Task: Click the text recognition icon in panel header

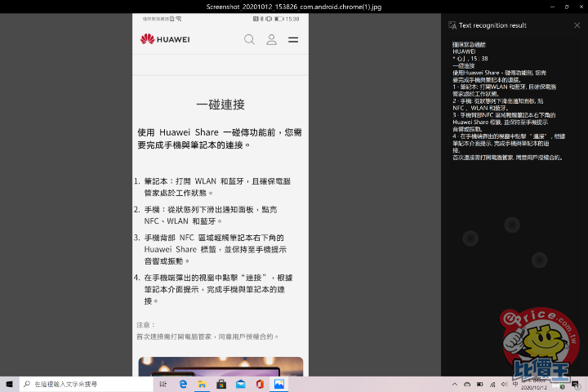Action: pyautogui.click(x=452, y=25)
